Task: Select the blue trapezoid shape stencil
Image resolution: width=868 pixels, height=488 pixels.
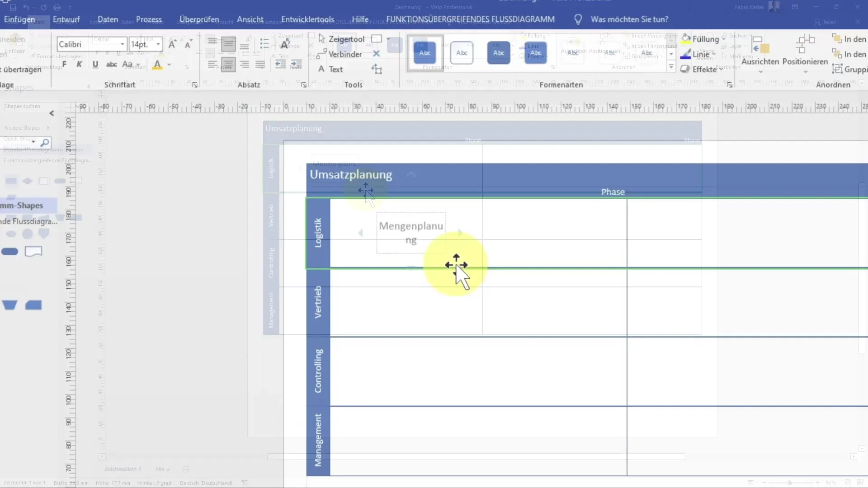Action: [x=9, y=305]
